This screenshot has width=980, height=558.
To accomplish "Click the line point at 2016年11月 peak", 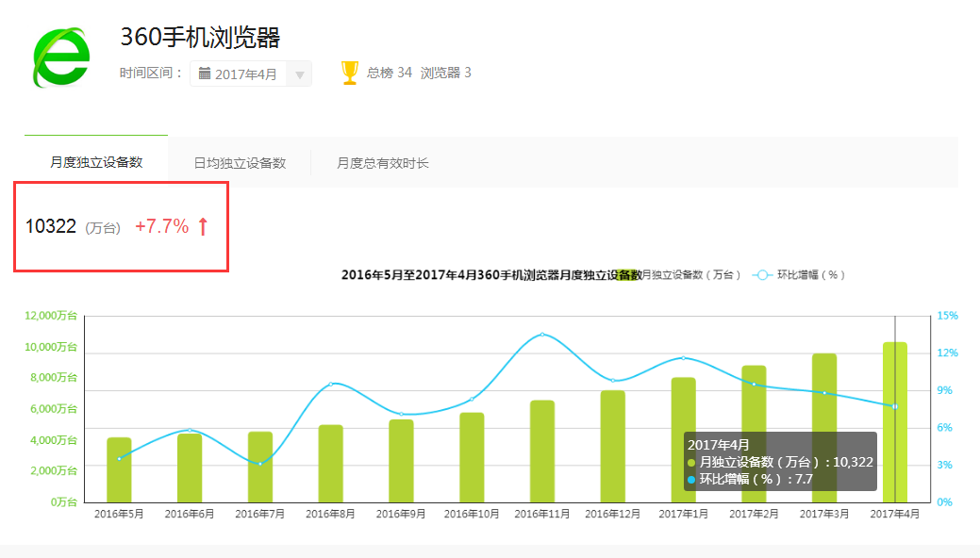I will 542,335.
